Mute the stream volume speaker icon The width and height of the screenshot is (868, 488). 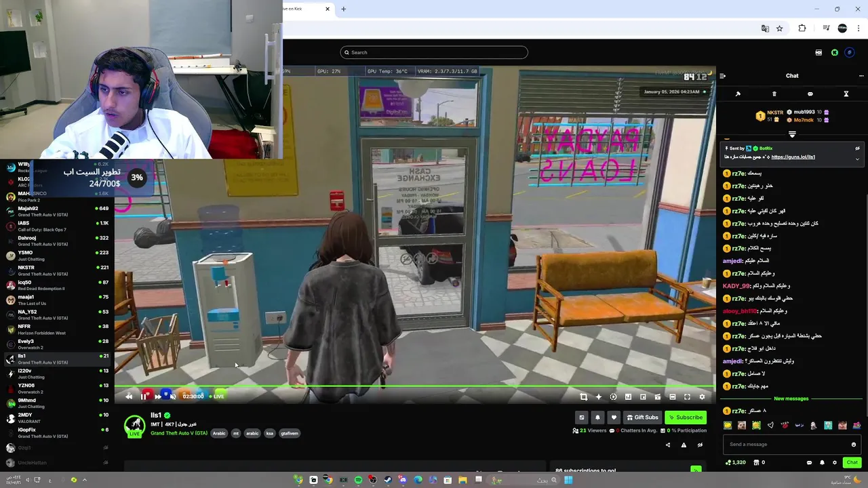point(173,396)
